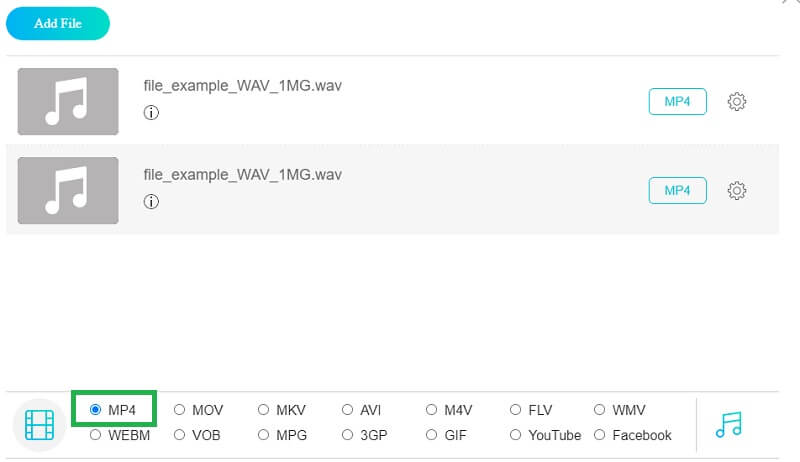This screenshot has width=800, height=462.
Task: Click second file's MP4 format button
Action: pos(677,191)
